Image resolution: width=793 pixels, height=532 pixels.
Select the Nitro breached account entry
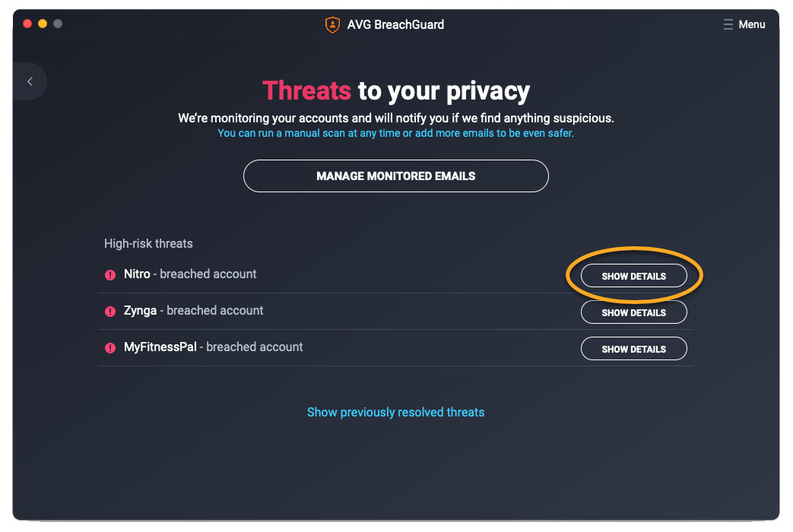pos(190,274)
